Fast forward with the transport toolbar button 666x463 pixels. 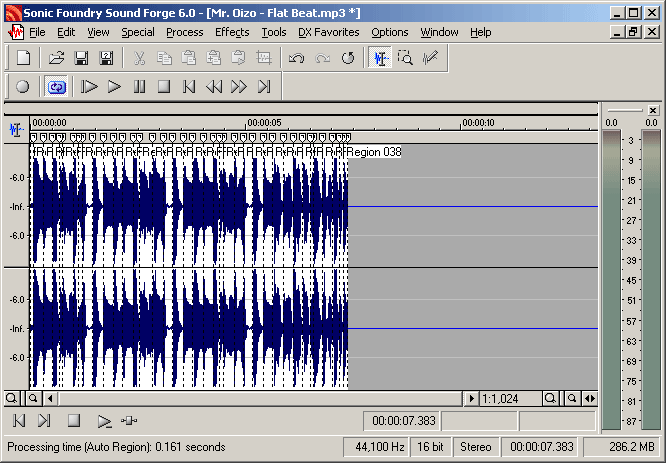tap(239, 87)
